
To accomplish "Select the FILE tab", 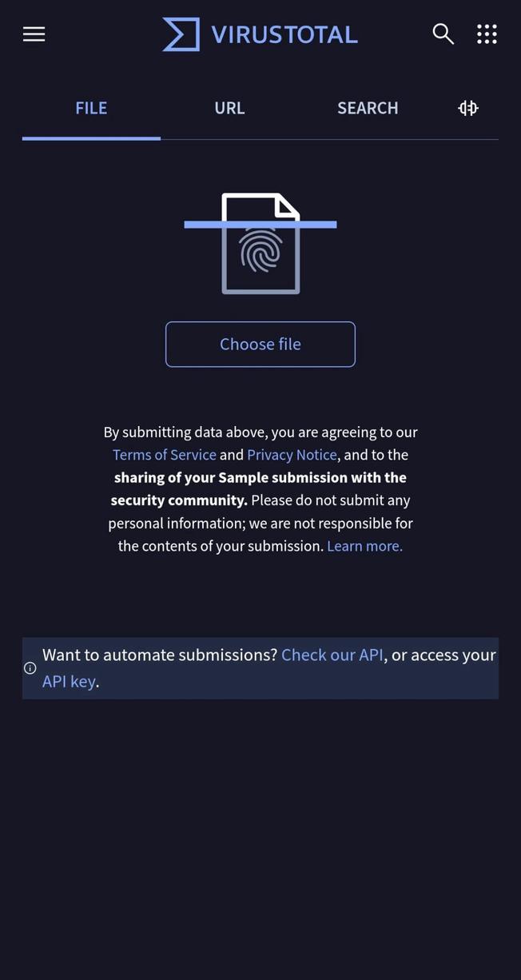I will pos(91,106).
